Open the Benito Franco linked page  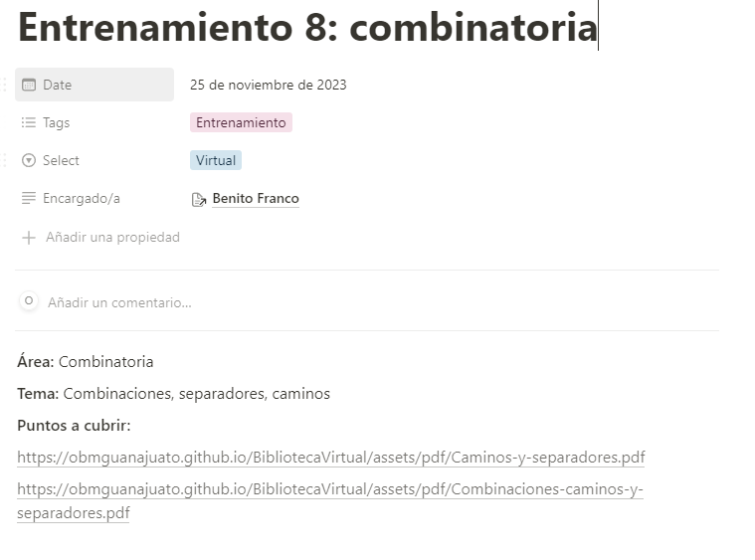tap(256, 198)
